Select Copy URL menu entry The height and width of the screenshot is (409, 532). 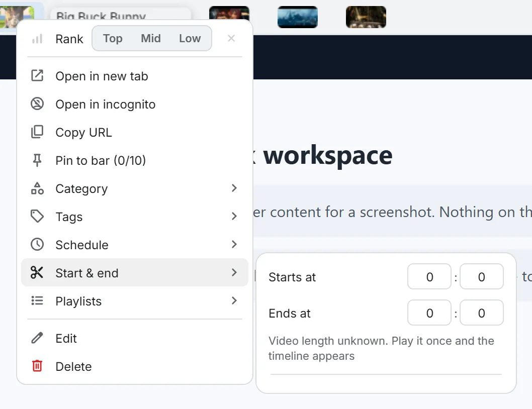(135, 132)
